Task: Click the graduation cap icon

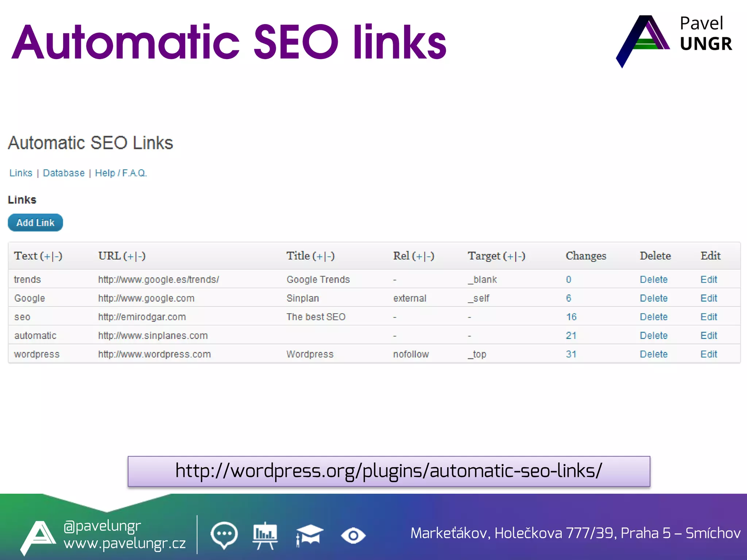Action: click(309, 535)
